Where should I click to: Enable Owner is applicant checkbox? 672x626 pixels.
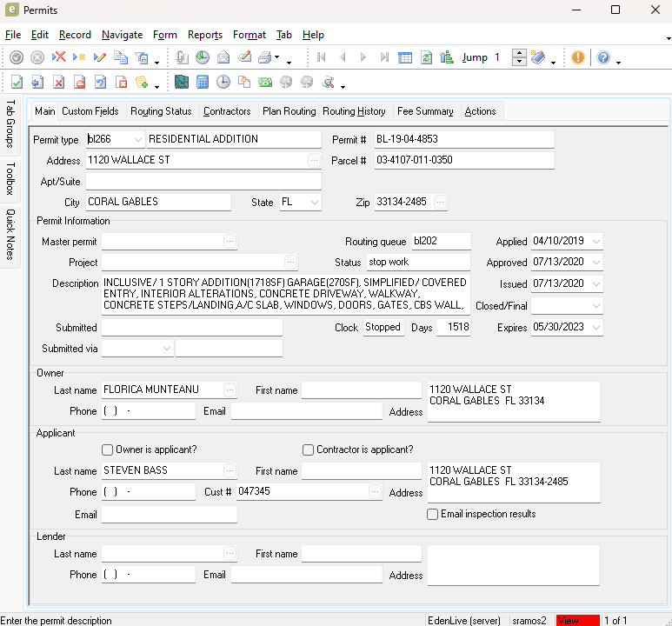[108, 450]
